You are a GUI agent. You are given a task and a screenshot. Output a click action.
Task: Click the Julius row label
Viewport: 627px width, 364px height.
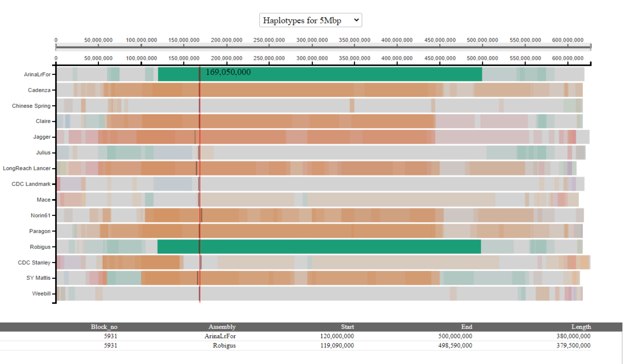[43, 152]
